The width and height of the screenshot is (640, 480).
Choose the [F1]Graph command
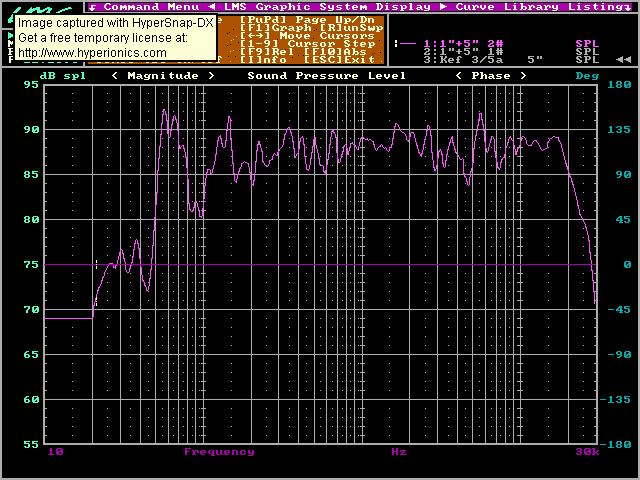point(276,28)
